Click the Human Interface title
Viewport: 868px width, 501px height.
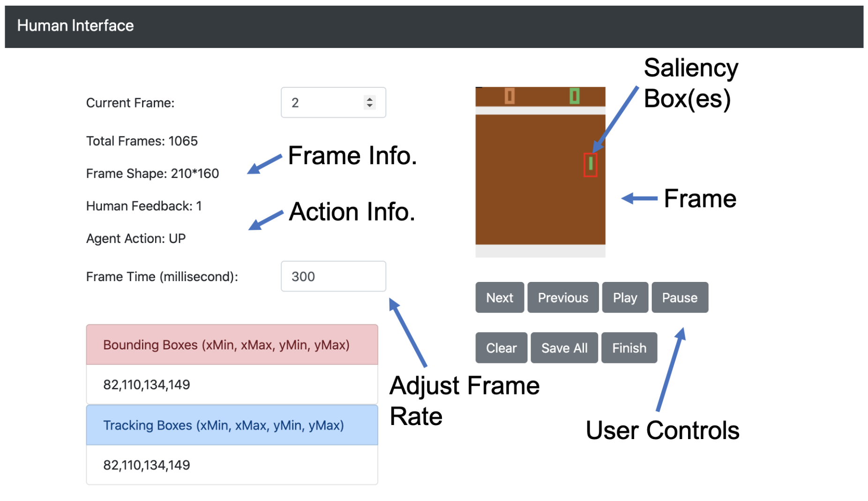click(x=75, y=26)
